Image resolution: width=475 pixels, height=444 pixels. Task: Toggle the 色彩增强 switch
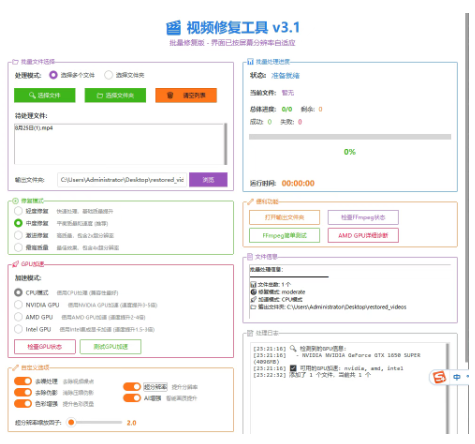pos(23,404)
